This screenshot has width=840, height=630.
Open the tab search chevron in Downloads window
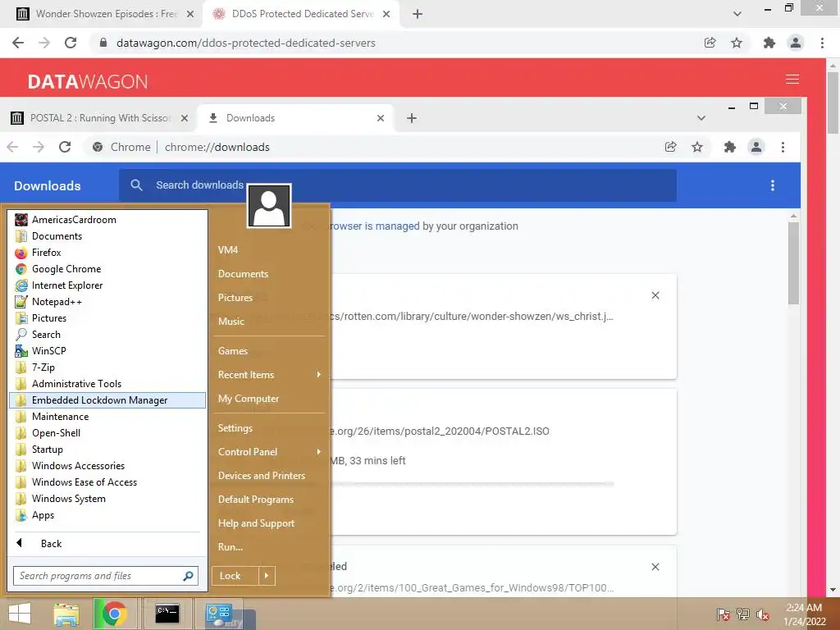701,118
